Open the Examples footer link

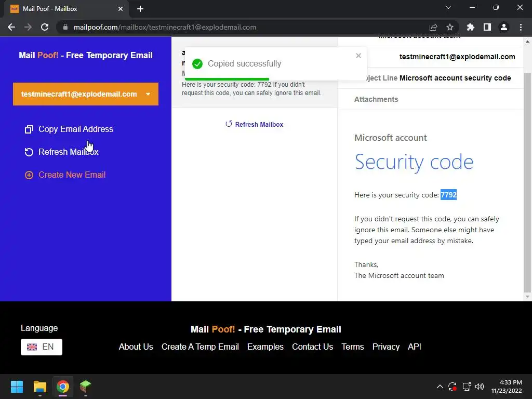pos(265,347)
